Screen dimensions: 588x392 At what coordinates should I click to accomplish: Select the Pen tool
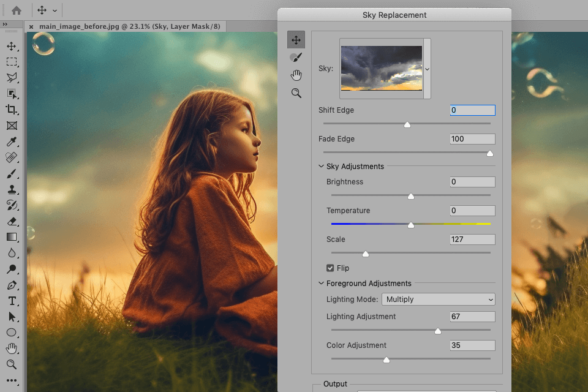[x=11, y=285]
